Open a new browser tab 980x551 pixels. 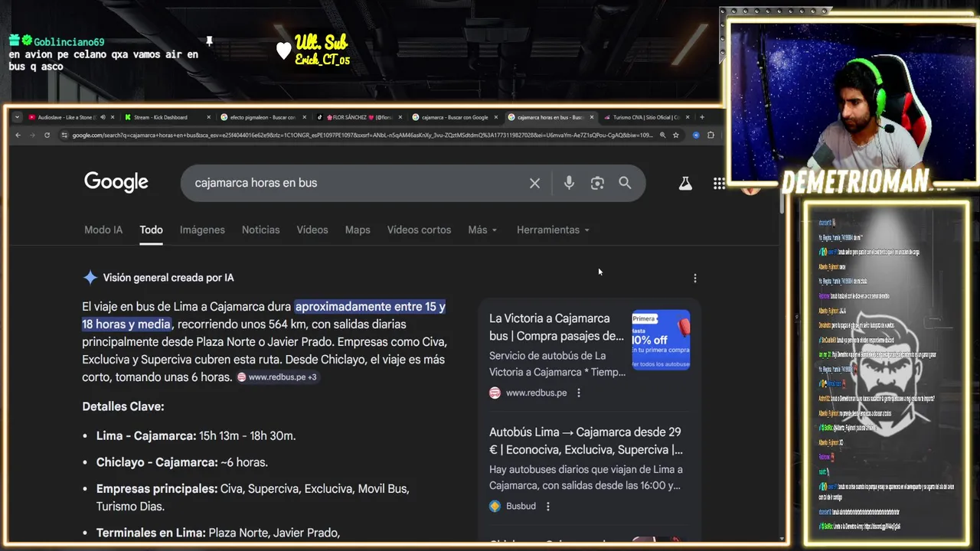(702, 117)
